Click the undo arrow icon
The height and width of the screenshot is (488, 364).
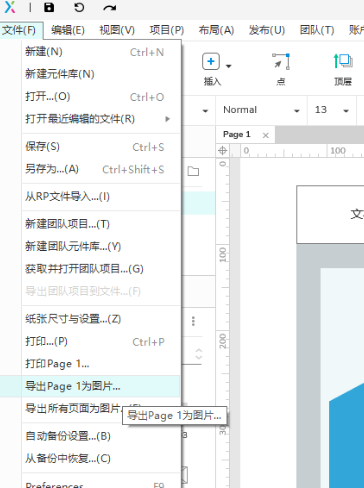point(79,7)
